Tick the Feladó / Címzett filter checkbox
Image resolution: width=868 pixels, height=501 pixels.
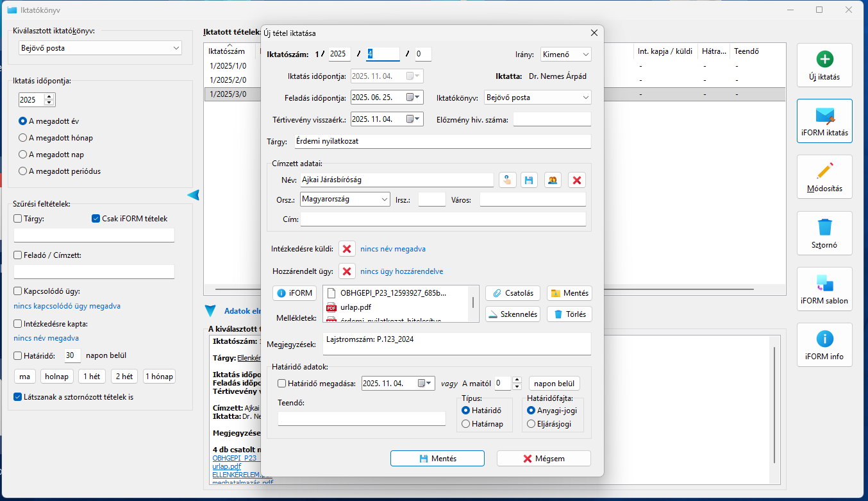click(18, 255)
